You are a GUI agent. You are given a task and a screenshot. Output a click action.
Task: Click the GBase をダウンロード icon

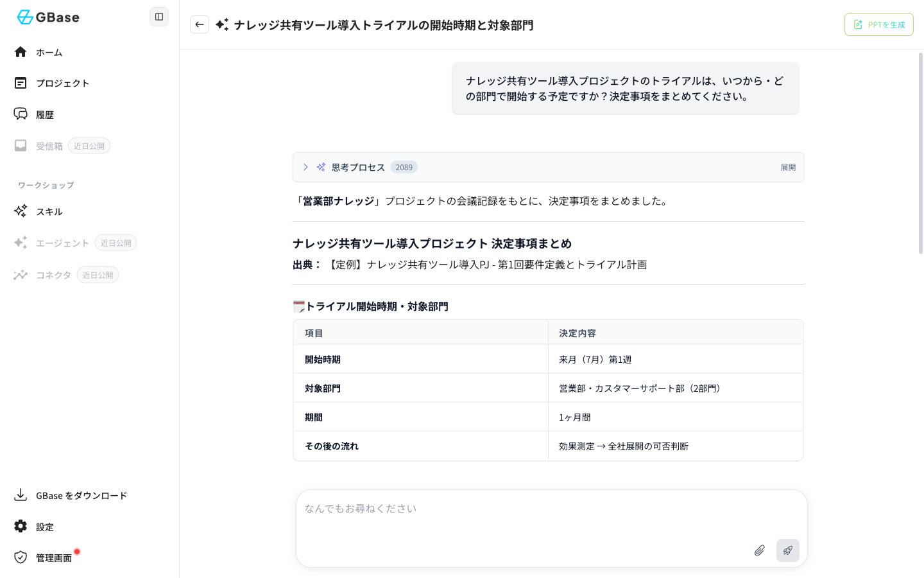point(21,495)
